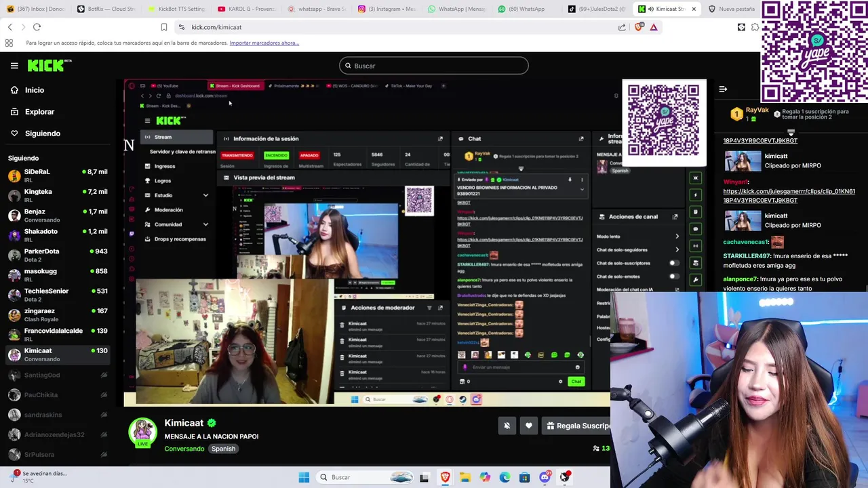Image resolution: width=868 pixels, height=488 pixels.
Task: Open offline channel PauChikita
Action: coord(58,394)
